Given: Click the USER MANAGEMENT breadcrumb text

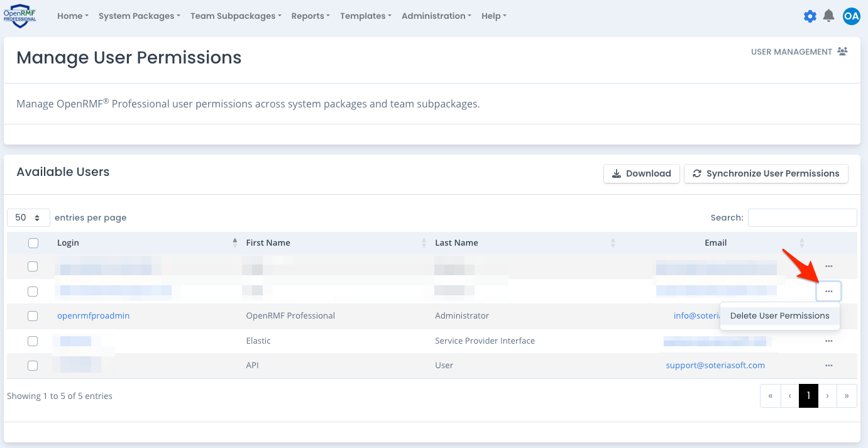Looking at the screenshot, I should coord(791,52).
